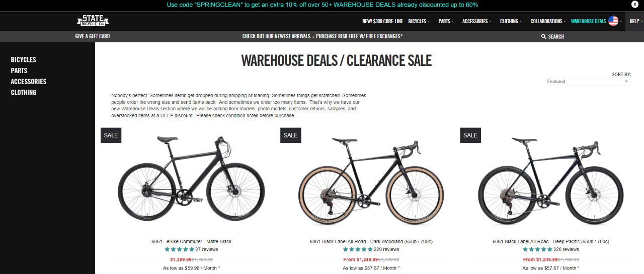Click the SALE badge on Deep Pacific bike
The height and width of the screenshot is (274, 644).
[470, 135]
